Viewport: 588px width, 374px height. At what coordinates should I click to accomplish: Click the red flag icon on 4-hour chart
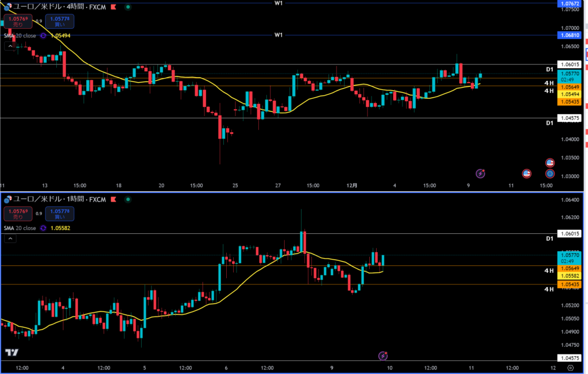point(113,7)
